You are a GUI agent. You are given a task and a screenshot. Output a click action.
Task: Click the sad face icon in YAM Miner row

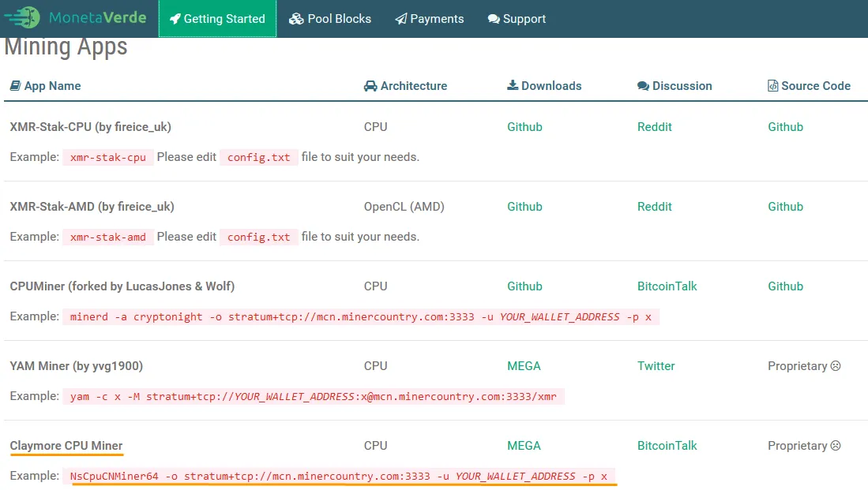tap(836, 365)
